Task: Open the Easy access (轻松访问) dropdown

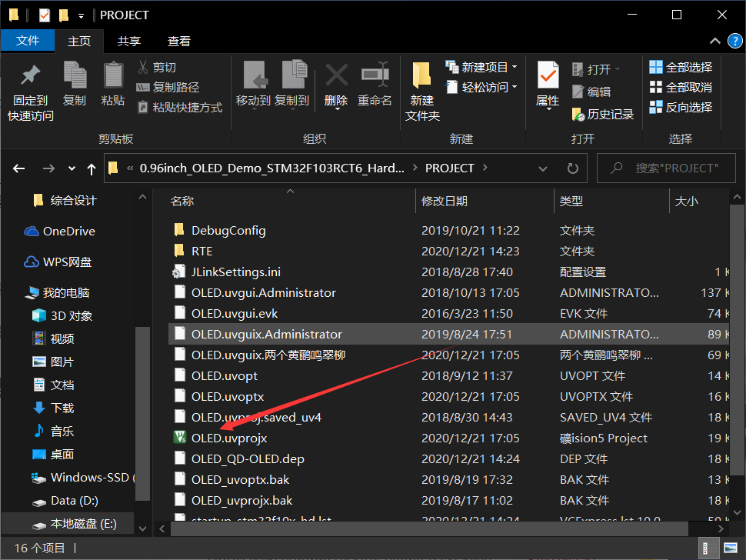Action: click(x=481, y=87)
